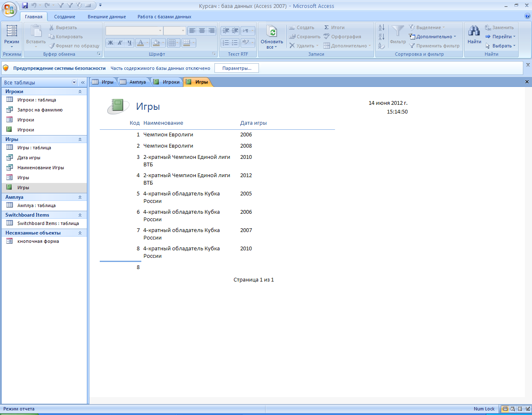Click Найти binoculars icon
Screen dimensions: 532x415
point(474,31)
